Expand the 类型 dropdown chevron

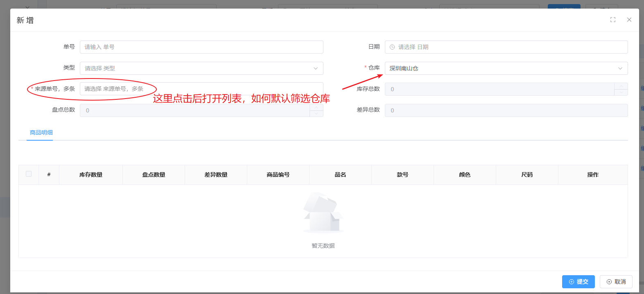pos(315,68)
